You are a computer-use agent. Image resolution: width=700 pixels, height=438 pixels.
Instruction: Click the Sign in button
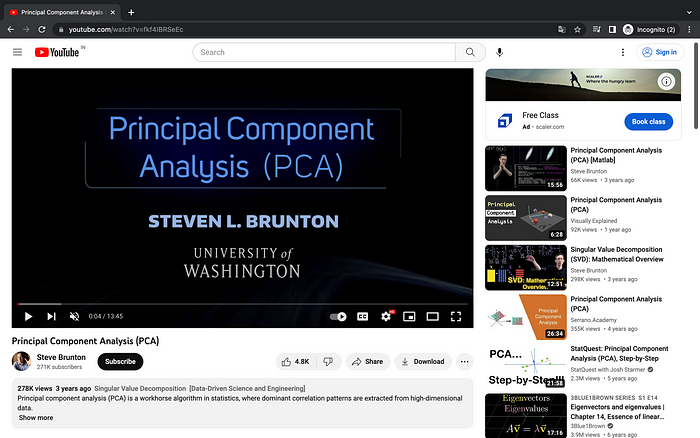[x=660, y=52]
